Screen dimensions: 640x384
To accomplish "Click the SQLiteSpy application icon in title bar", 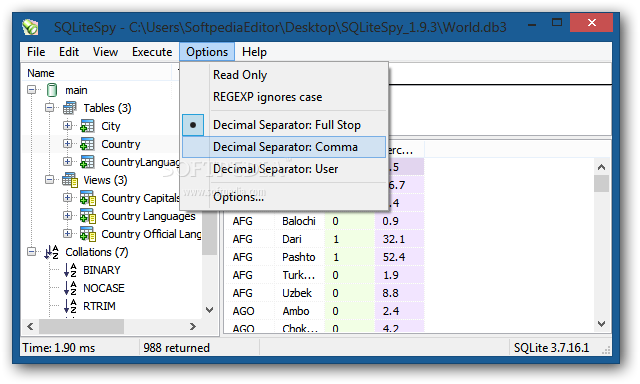I will point(30,27).
